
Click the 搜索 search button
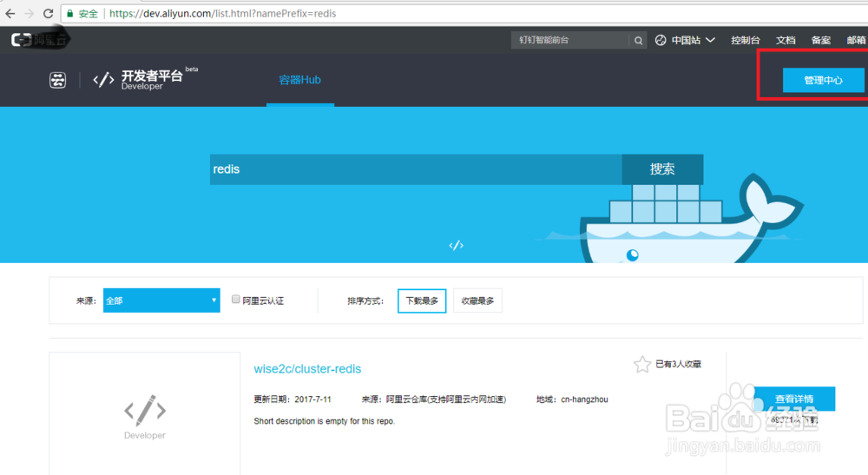(662, 169)
